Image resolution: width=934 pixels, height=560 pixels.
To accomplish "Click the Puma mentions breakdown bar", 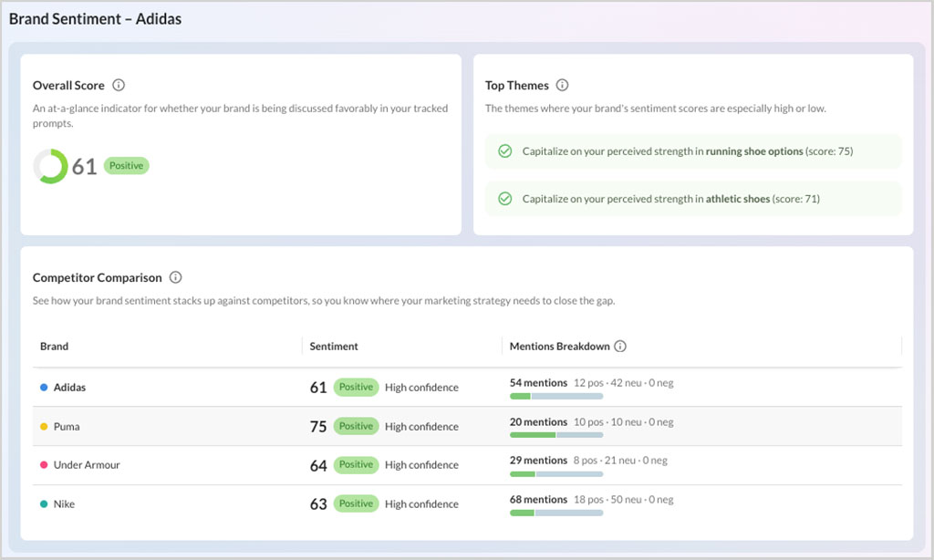I will point(556,435).
